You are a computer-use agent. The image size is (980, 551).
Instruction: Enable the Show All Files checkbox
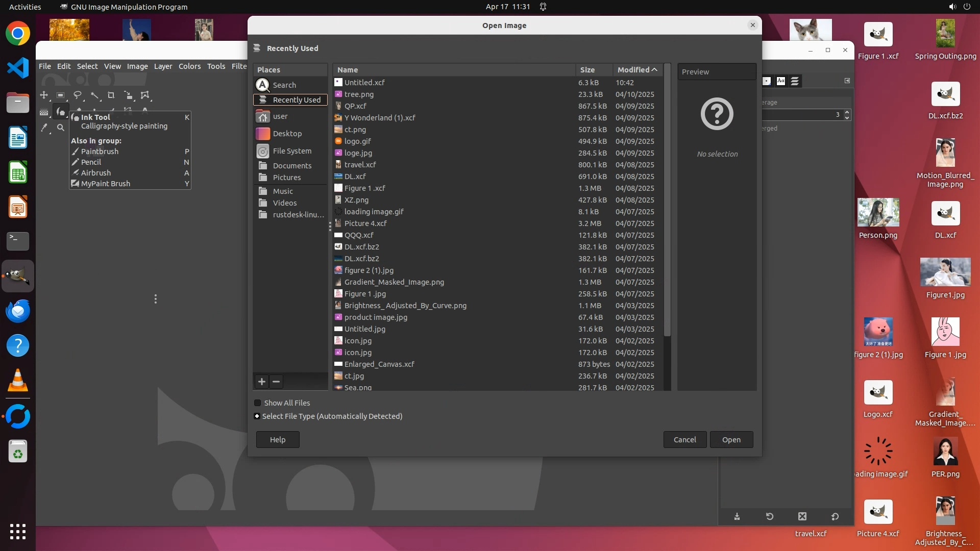(x=258, y=403)
